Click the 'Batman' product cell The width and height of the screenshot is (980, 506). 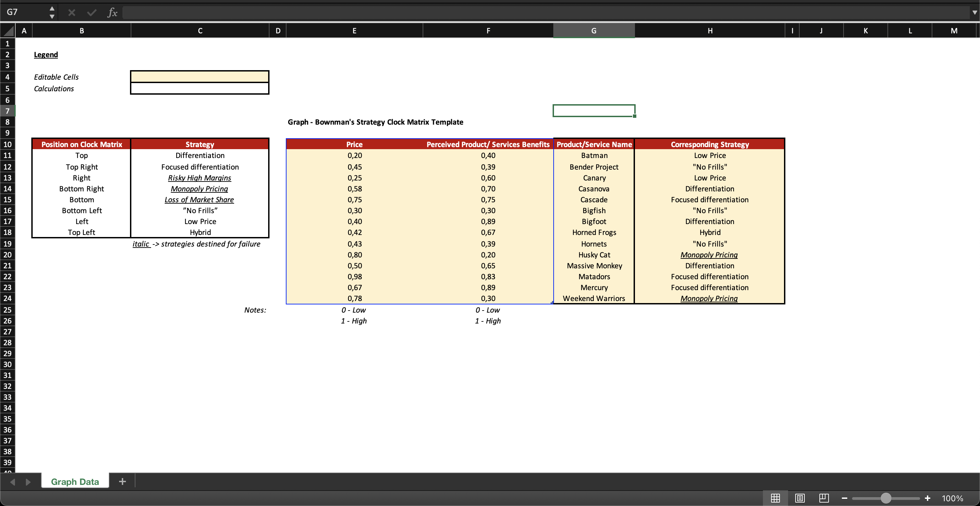[x=594, y=155]
